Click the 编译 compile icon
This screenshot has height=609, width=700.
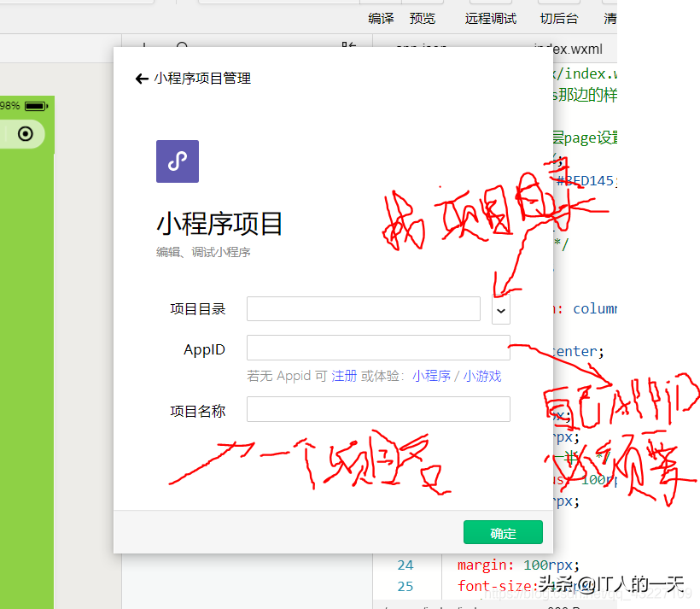(380, 17)
